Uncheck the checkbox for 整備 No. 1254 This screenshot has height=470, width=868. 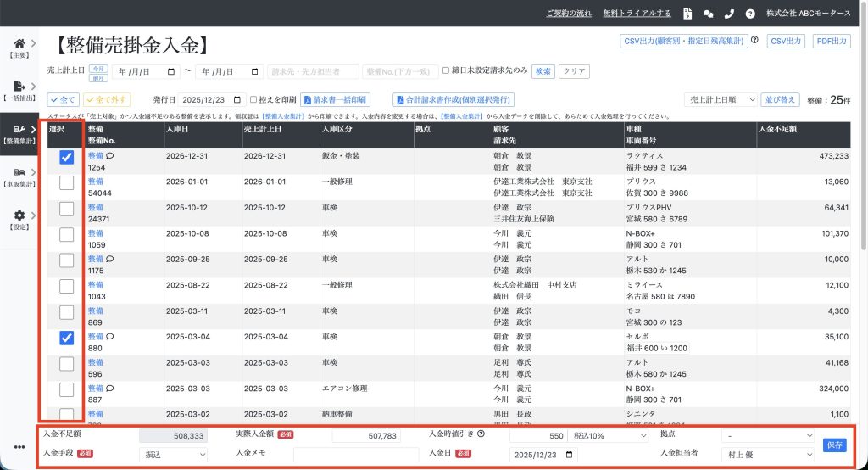[66, 157]
